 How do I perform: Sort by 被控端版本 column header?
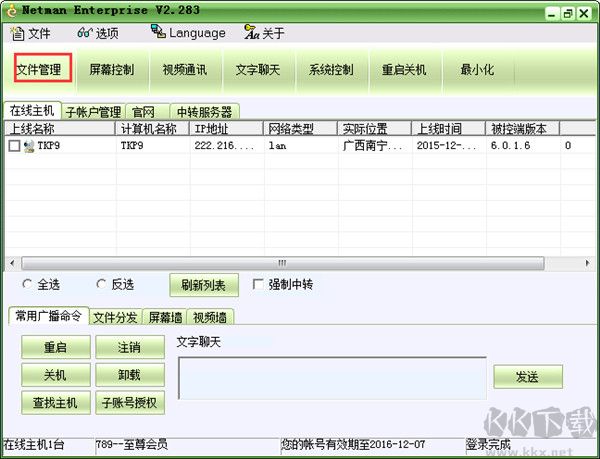(x=523, y=129)
